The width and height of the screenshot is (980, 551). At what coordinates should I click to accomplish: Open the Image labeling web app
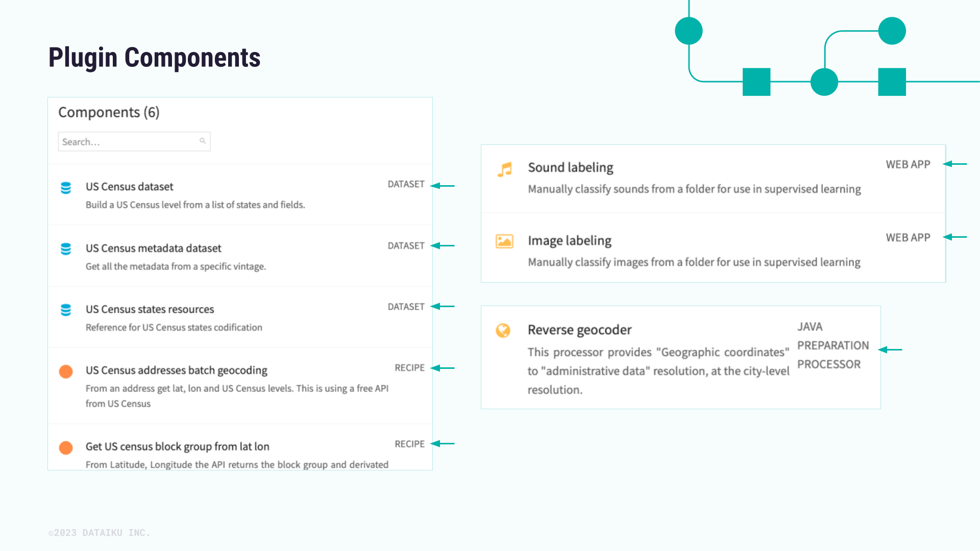[569, 240]
